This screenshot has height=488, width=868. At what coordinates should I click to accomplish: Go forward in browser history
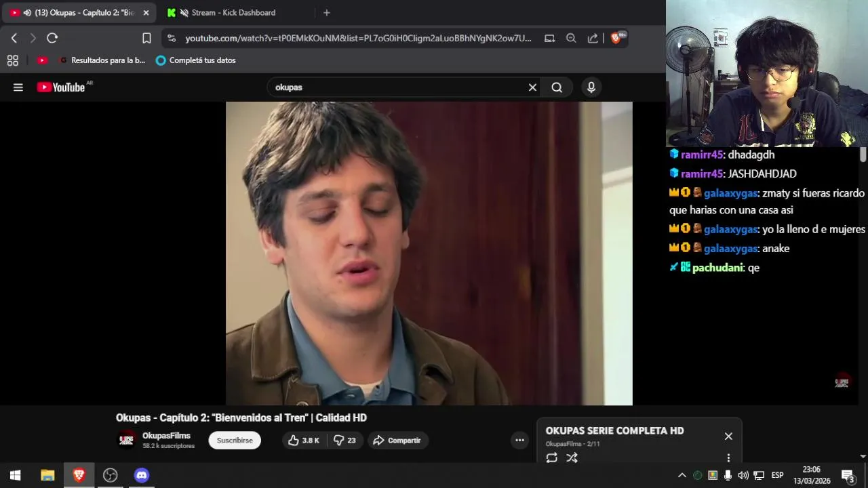pyautogui.click(x=33, y=38)
